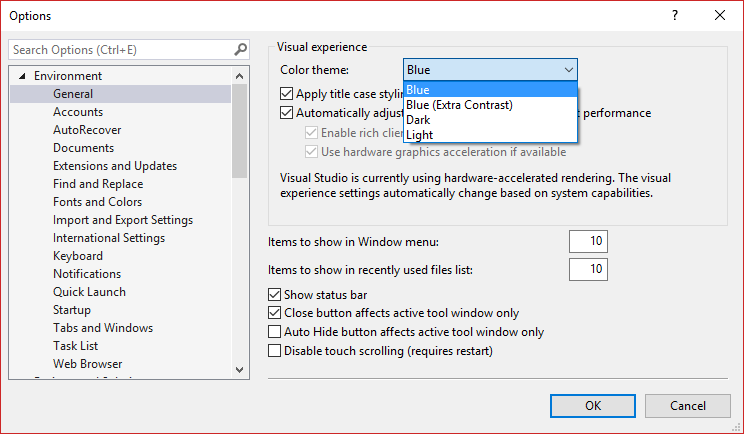
Task: Confirm settings with OK button
Action: (593, 406)
